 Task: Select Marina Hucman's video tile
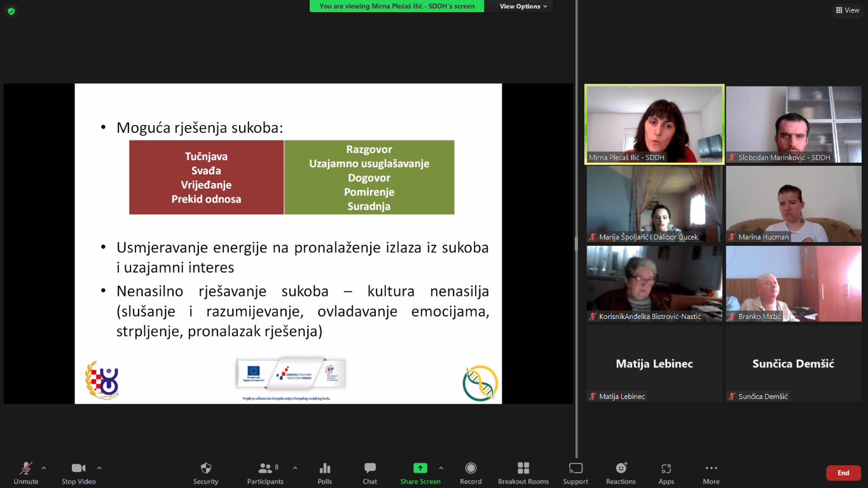pos(794,204)
